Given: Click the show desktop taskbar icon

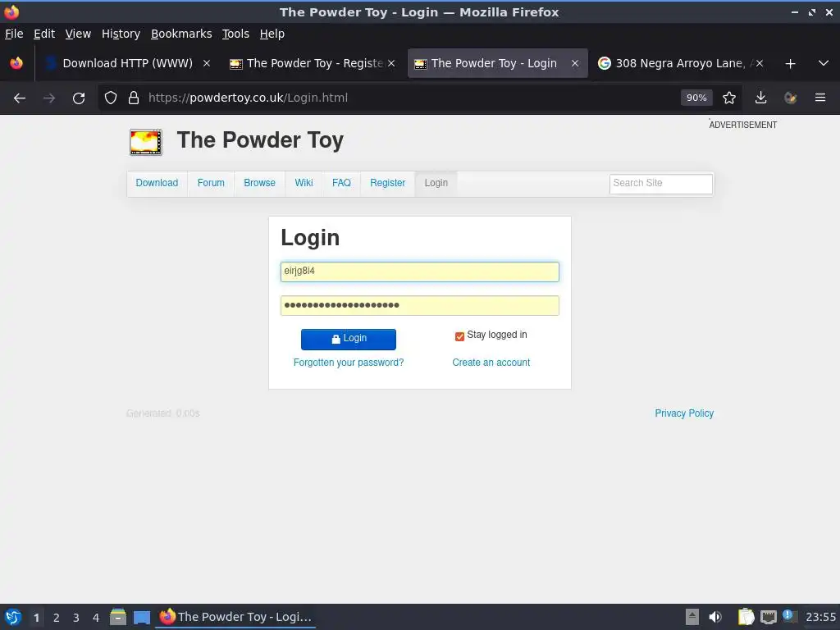Looking at the screenshot, I should [142, 618].
